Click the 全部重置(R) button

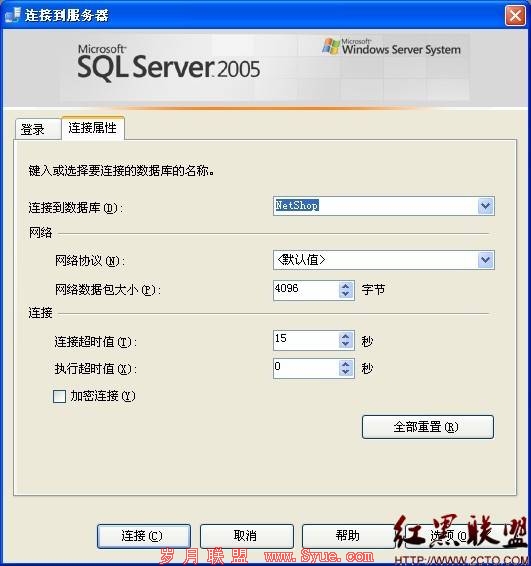click(428, 427)
